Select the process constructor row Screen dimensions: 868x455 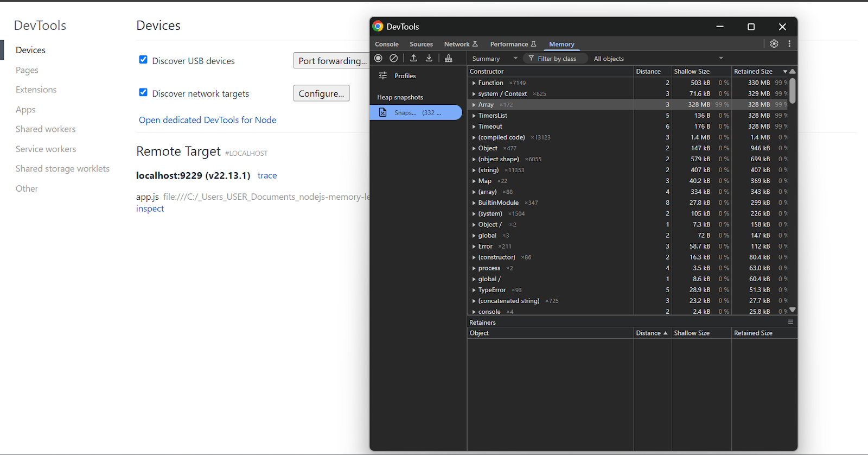click(x=628, y=268)
